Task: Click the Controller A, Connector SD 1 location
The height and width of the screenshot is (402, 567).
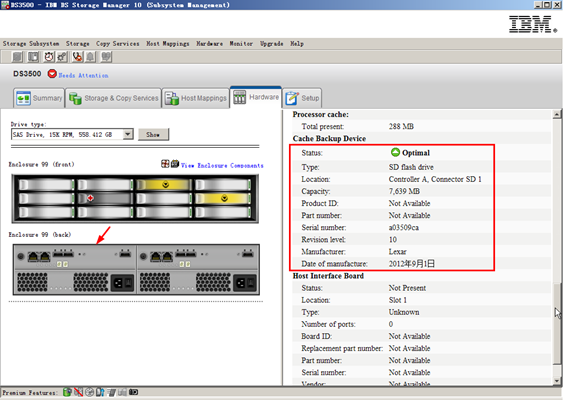Action: point(435,179)
